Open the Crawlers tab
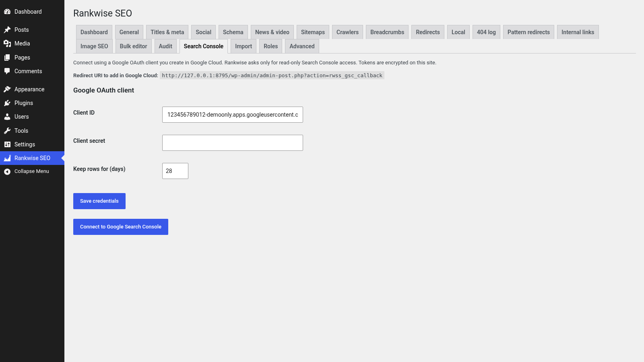Image resolution: width=644 pixels, height=362 pixels. tap(347, 32)
